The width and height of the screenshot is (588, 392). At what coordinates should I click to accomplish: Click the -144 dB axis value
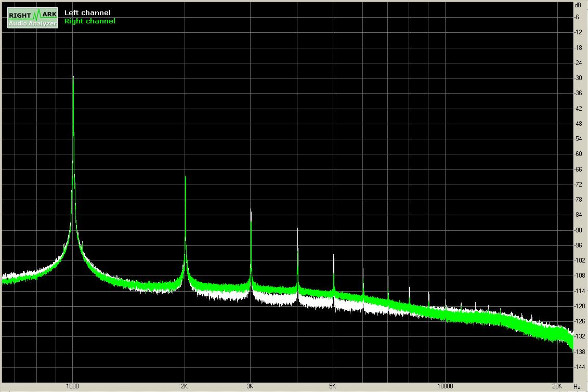click(580, 367)
